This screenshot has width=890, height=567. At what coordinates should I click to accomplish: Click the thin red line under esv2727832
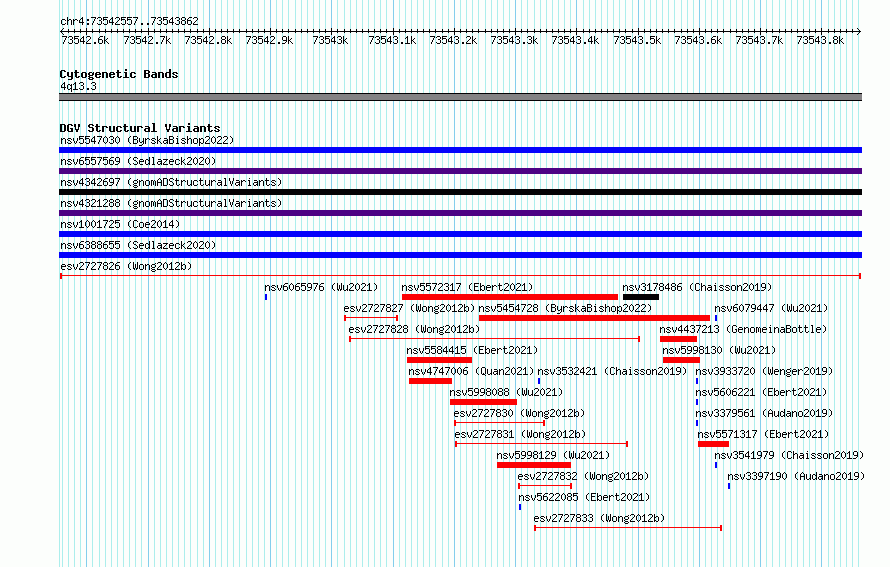click(x=545, y=486)
